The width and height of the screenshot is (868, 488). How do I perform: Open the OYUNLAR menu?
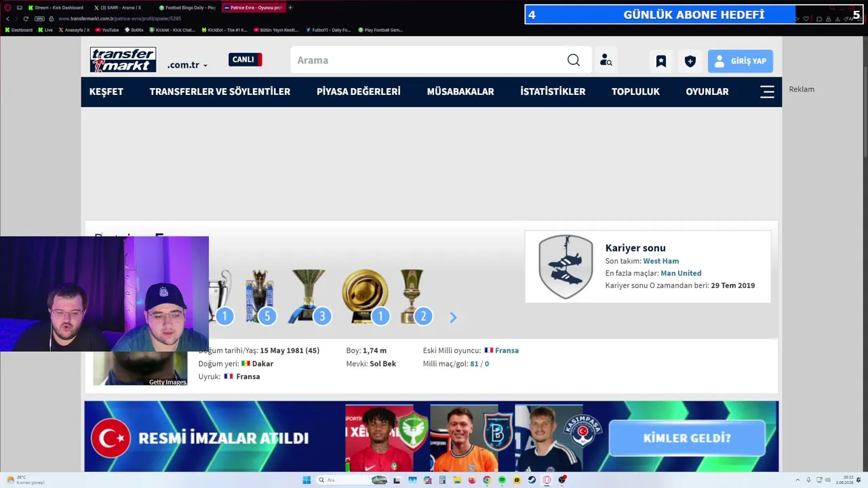coord(707,91)
